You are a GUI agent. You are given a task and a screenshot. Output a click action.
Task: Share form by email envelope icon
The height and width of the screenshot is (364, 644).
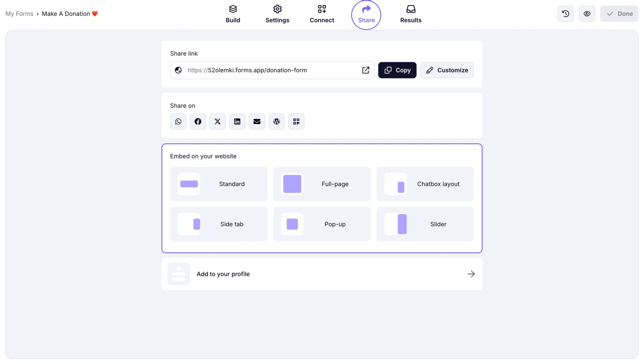pyautogui.click(x=257, y=121)
